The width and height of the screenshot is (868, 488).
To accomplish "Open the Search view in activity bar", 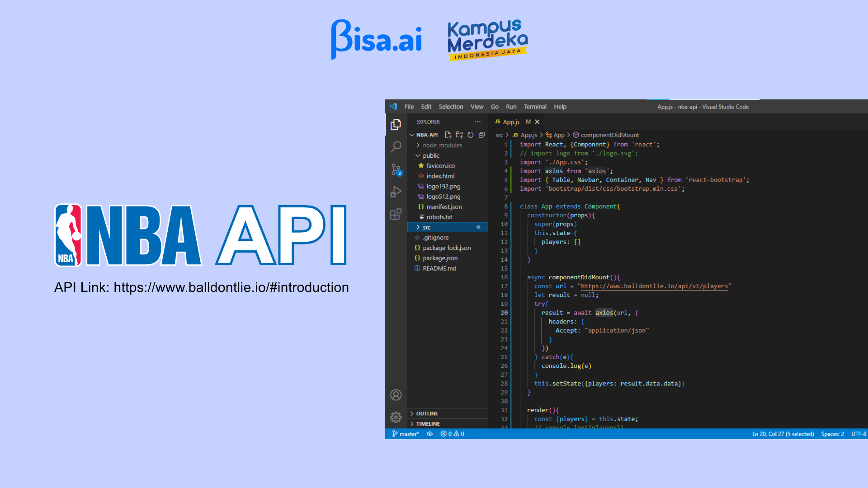I will tap(396, 146).
